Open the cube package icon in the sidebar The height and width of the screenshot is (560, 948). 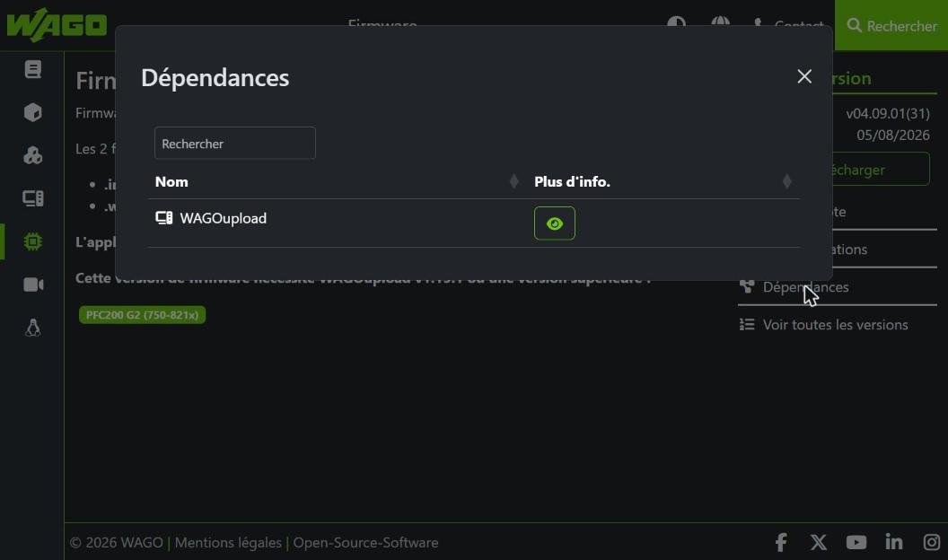tap(32, 112)
